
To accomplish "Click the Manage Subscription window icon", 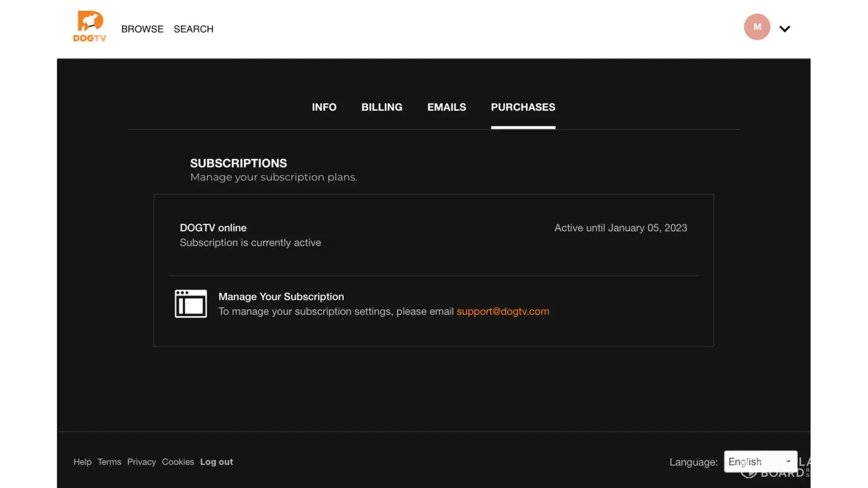I will click(191, 304).
